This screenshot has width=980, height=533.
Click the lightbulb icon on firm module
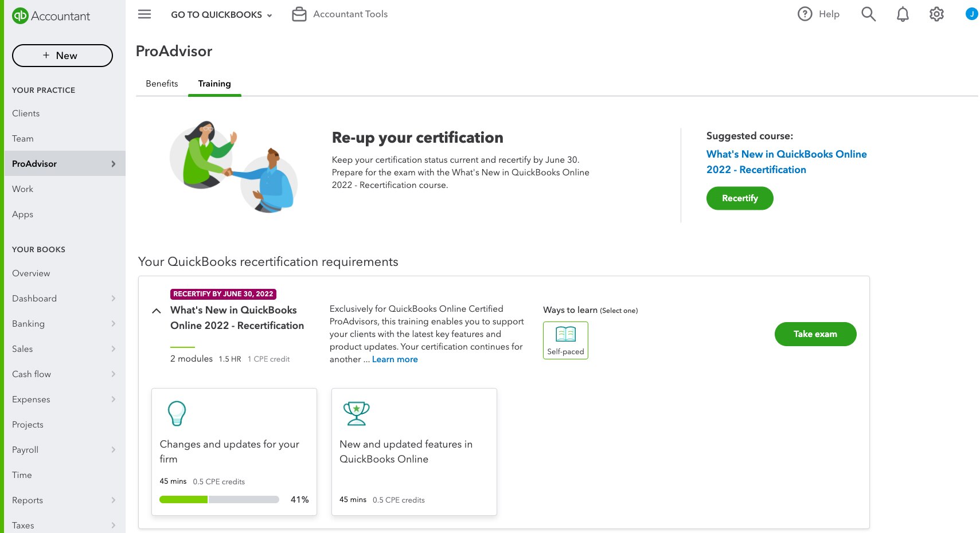pos(177,413)
